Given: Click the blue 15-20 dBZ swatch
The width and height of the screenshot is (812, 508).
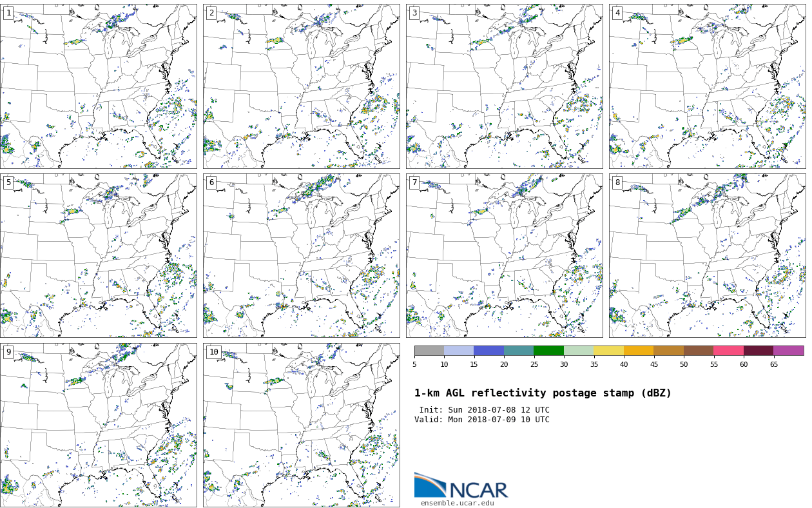Looking at the screenshot, I should coord(488,351).
